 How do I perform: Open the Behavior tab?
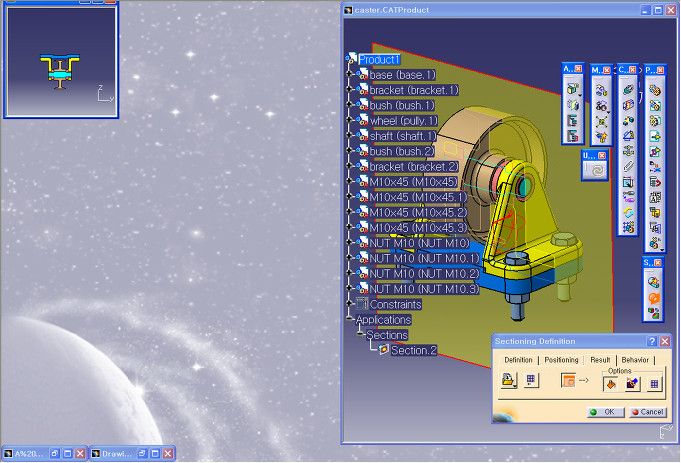(635, 360)
